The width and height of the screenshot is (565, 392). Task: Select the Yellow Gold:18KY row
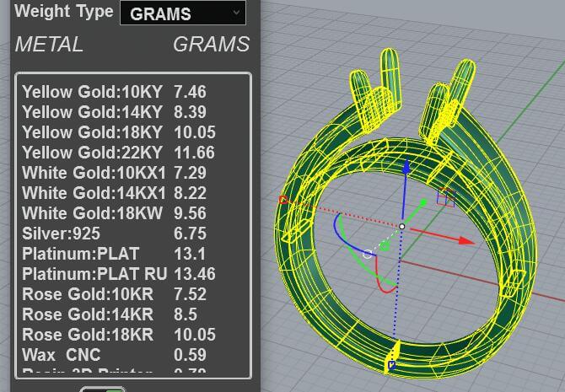pos(119,132)
